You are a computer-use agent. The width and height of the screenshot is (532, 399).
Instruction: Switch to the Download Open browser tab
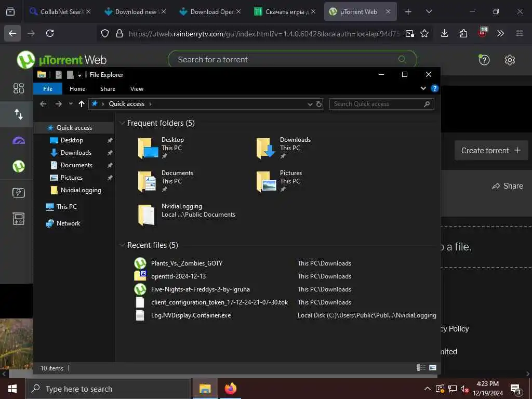210,11
